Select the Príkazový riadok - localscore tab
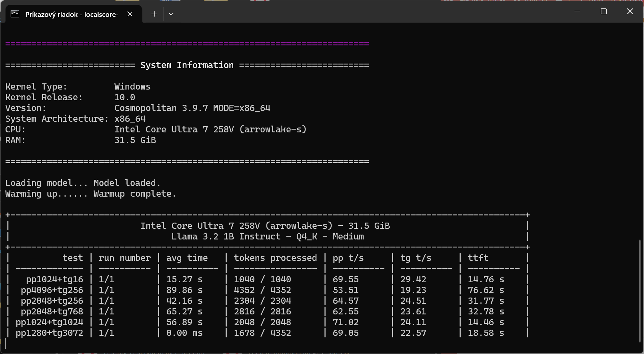This screenshot has height=354, width=644. tap(71, 14)
